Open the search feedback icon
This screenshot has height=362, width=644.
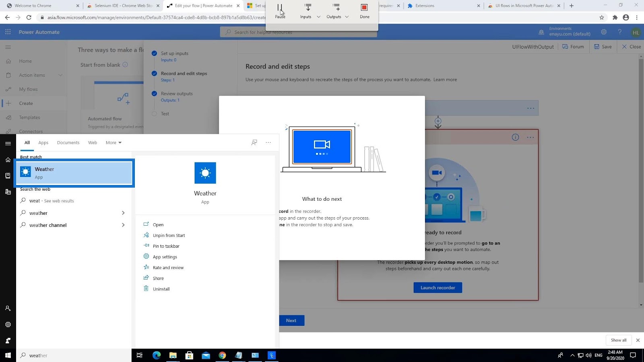[x=254, y=143]
